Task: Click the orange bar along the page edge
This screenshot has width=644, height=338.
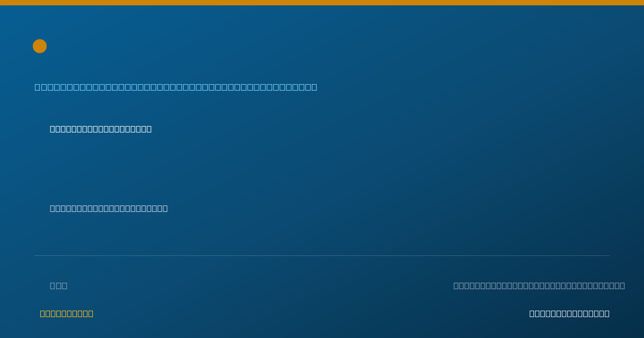Action: [x=322, y=3]
